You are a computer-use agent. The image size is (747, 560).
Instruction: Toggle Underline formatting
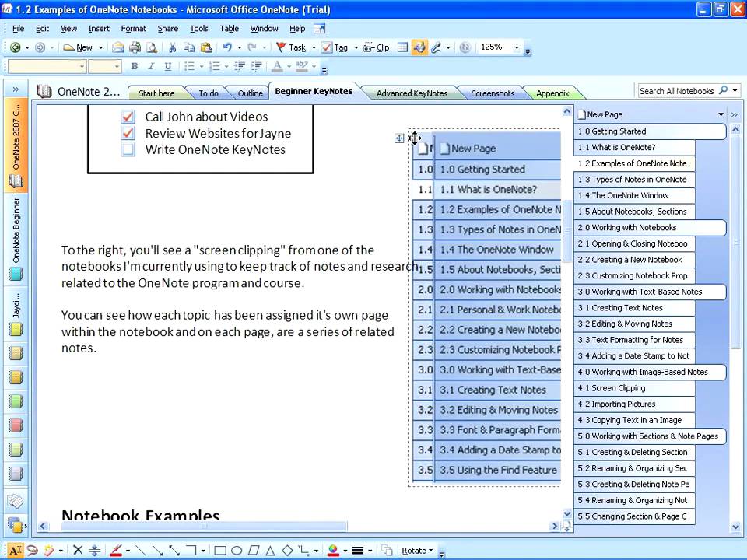point(168,66)
